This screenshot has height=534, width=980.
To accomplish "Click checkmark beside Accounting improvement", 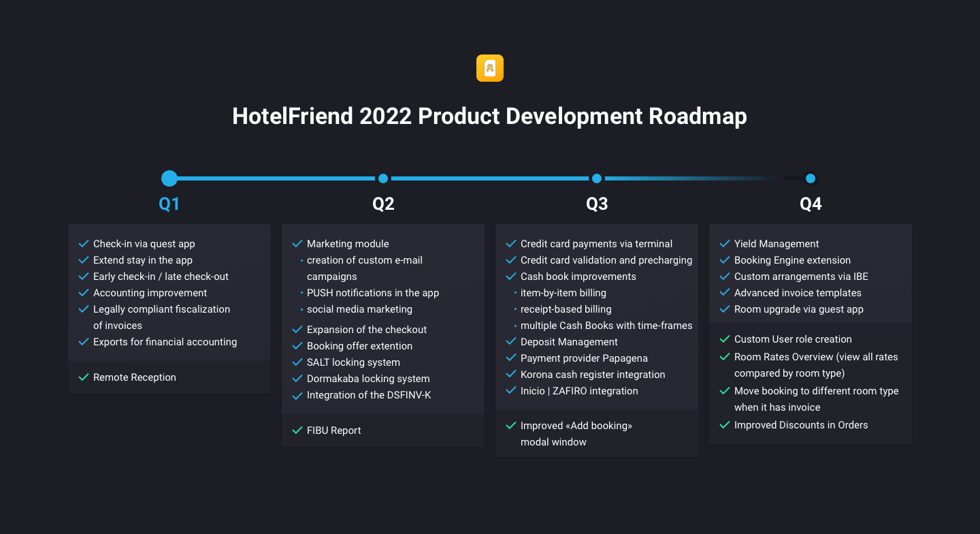I will tap(84, 293).
